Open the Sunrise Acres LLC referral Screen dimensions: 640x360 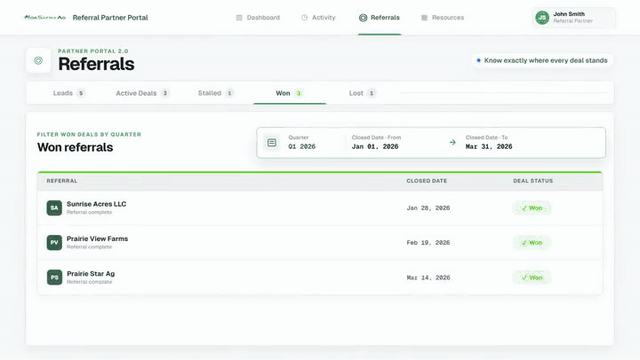click(320, 208)
